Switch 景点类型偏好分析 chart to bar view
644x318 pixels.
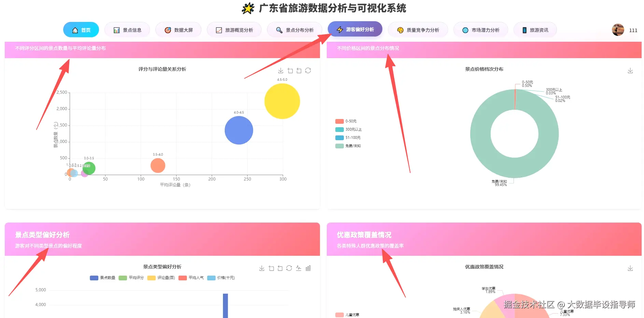pyautogui.click(x=308, y=268)
